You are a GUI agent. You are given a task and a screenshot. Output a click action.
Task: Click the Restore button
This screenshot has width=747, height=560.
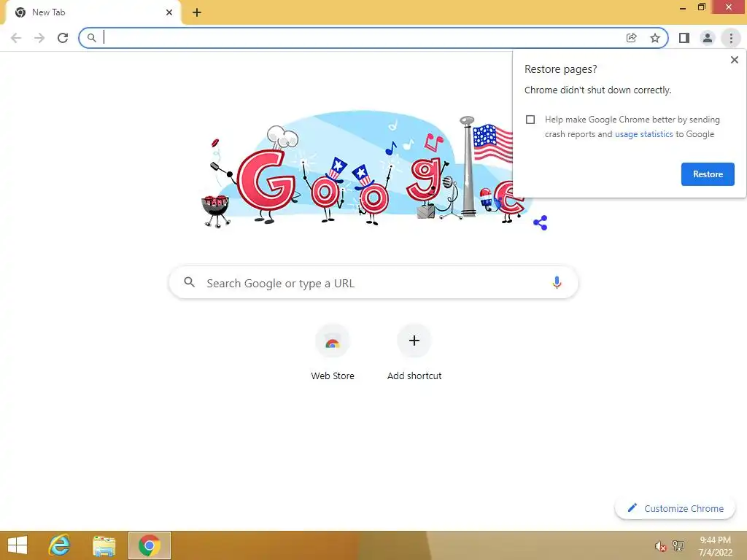[x=708, y=174]
